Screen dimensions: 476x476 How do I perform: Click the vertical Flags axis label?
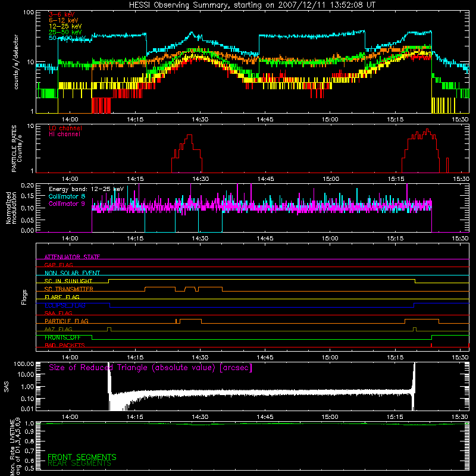click(24, 297)
